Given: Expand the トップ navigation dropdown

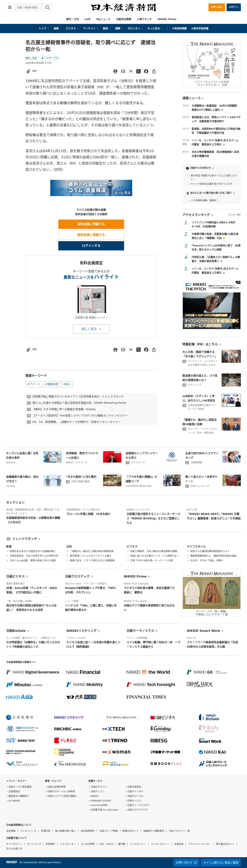Looking at the screenshot, I should point(44,28).
